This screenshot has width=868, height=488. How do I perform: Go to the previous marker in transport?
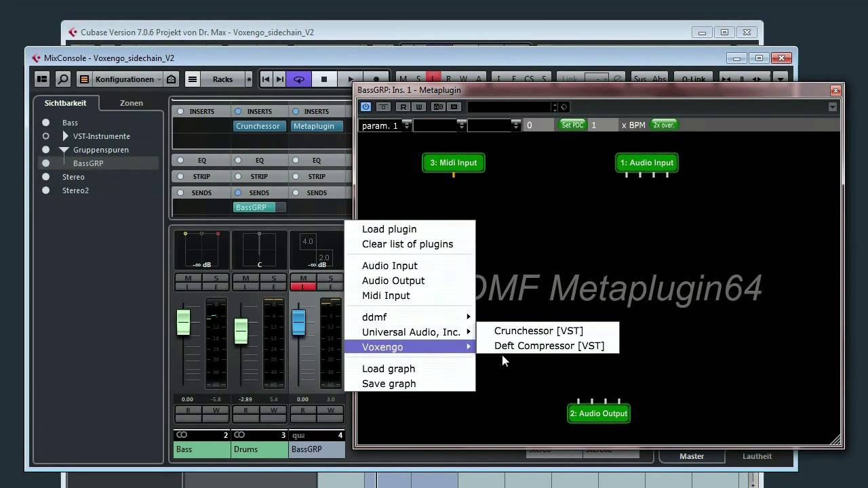[x=266, y=79]
